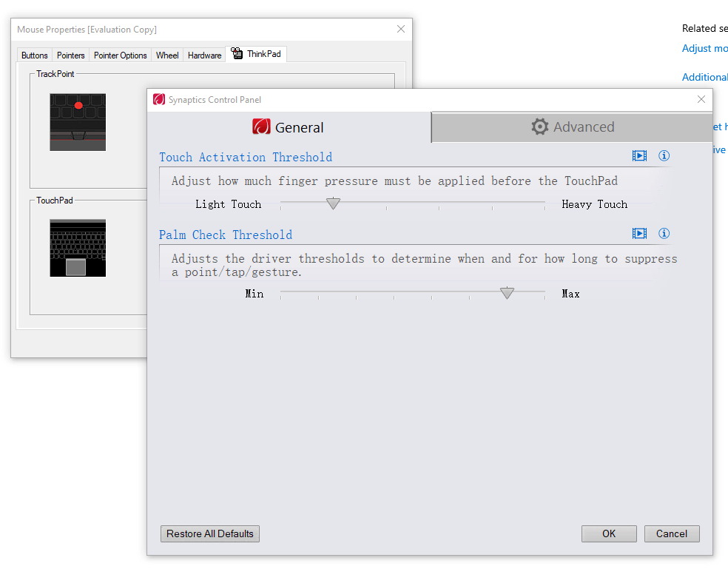Click the Palm Check Threshold slider handle
This screenshot has height=569, width=728.
pos(507,293)
